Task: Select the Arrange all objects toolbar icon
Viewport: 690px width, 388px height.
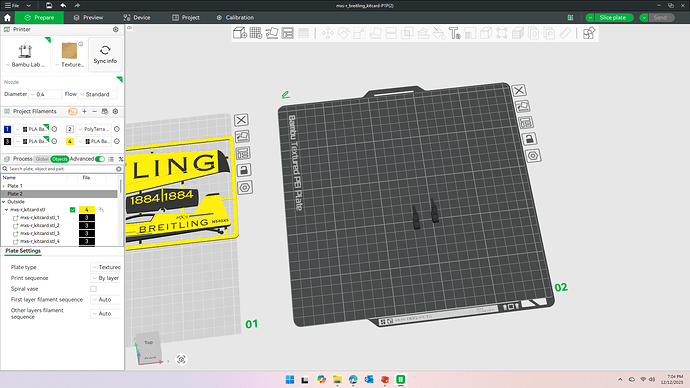Action: click(x=288, y=33)
